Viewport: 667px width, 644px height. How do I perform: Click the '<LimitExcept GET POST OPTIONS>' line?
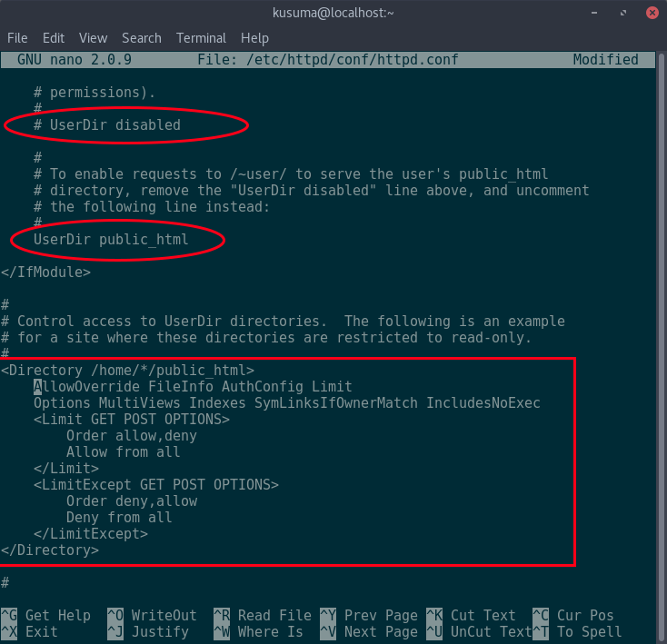pos(156,485)
